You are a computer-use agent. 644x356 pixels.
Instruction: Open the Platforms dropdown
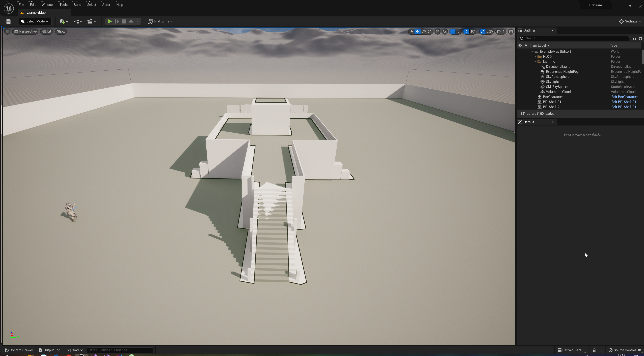tap(160, 21)
